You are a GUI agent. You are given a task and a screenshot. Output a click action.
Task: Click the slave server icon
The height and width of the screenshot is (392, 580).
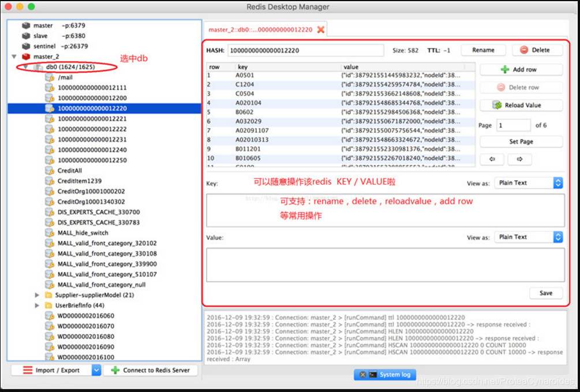pyautogui.click(x=26, y=36)
